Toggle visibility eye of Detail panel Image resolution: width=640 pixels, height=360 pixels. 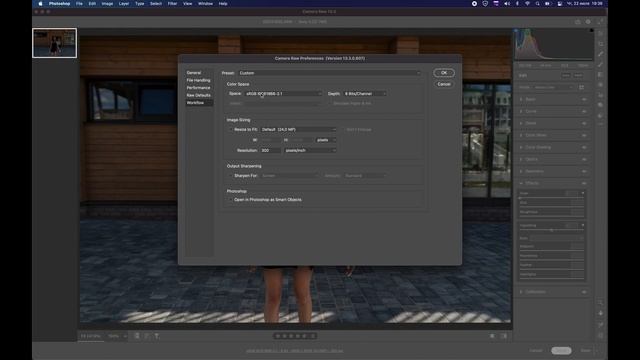click(584, 123)
